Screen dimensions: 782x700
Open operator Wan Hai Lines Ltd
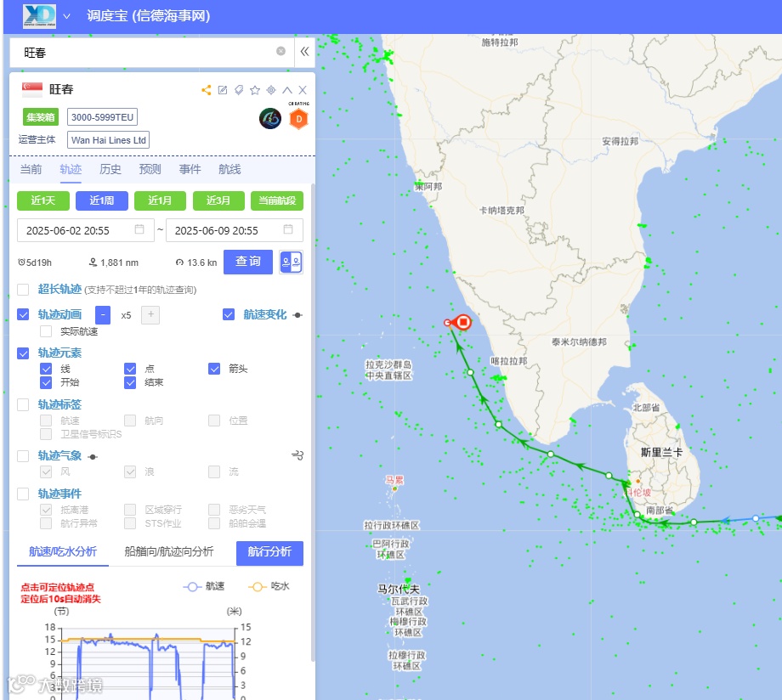[108, 140]
